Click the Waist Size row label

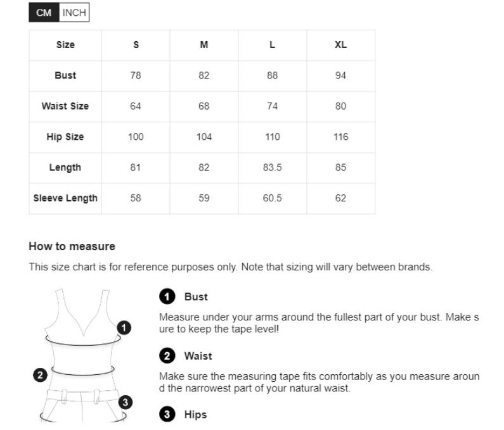tap(65, 106)
